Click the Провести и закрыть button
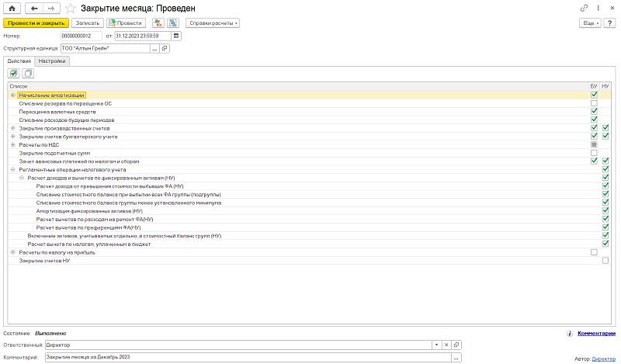The width and height of the screenshot is (621, 364). [x=36, y=23]
